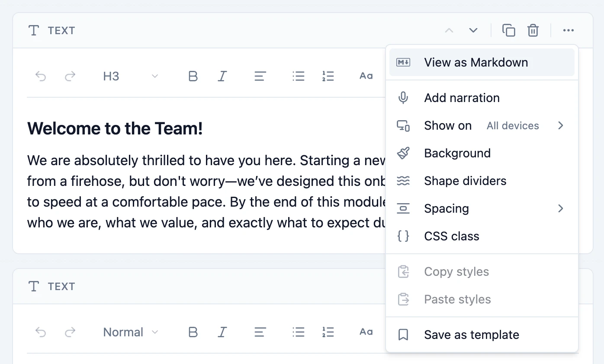Select View as Markdown
Screen dimensions: 604x364
point(482,62)
